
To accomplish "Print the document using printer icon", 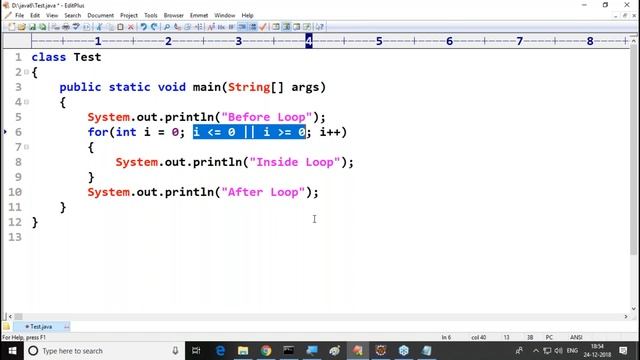I will click(65, 27).
